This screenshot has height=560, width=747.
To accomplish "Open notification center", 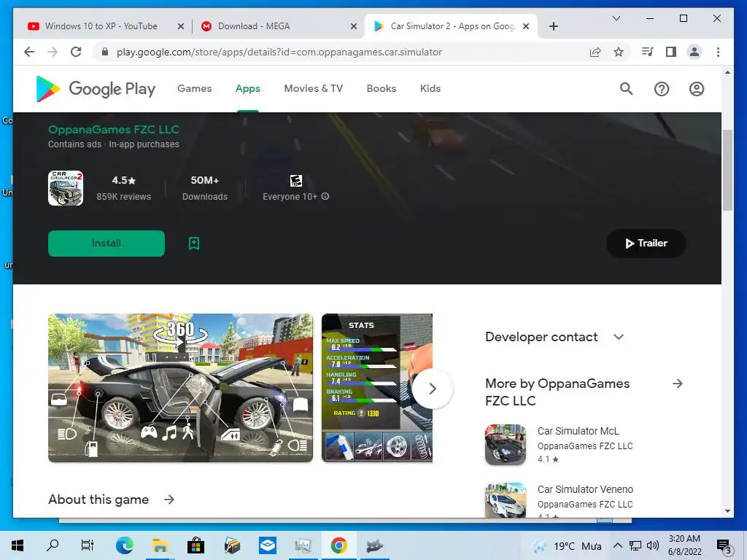I will pyautogui.click(x=724, y=545).
